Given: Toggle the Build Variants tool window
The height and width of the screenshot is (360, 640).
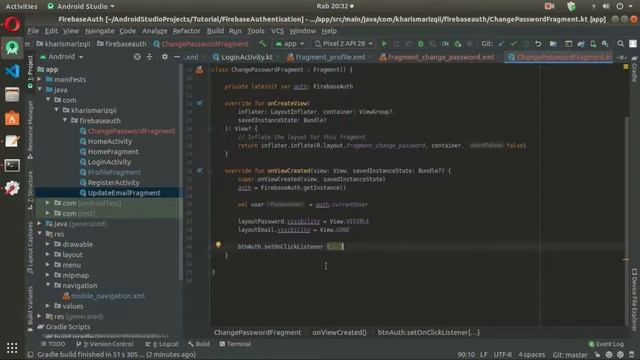Looking at the screenshot, I should 30,308.
